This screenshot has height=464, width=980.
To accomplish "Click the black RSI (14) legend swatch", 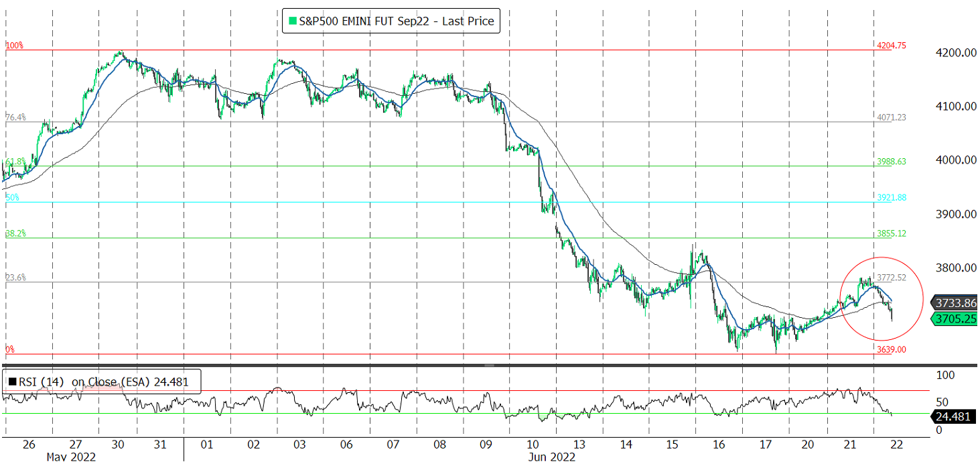I will tap(12, 382).
